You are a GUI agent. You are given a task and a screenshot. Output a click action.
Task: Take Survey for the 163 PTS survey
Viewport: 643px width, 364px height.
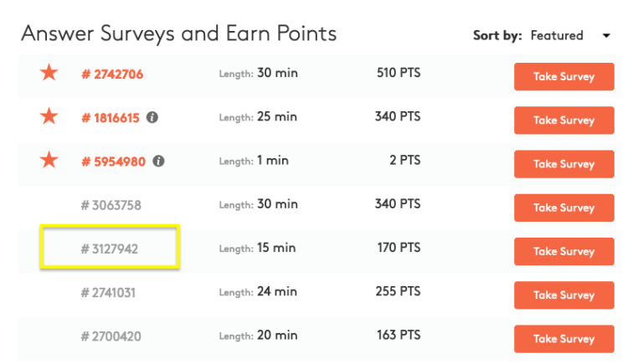coord(563,338)
